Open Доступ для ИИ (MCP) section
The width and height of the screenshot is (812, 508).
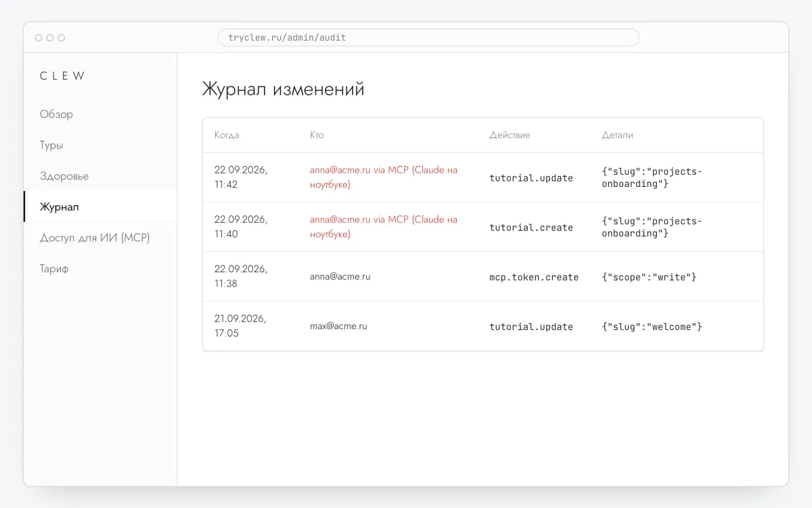point(95,238)
